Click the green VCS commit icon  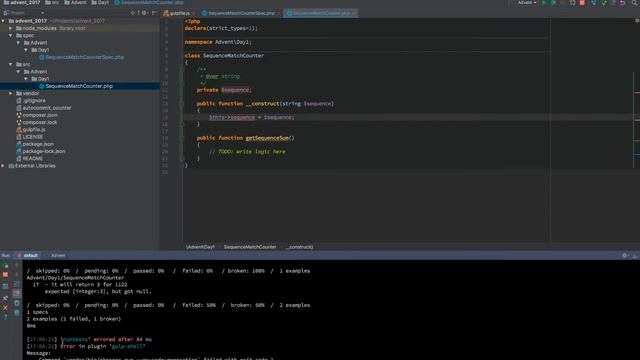pyautogui.click(x=604, y=3)
